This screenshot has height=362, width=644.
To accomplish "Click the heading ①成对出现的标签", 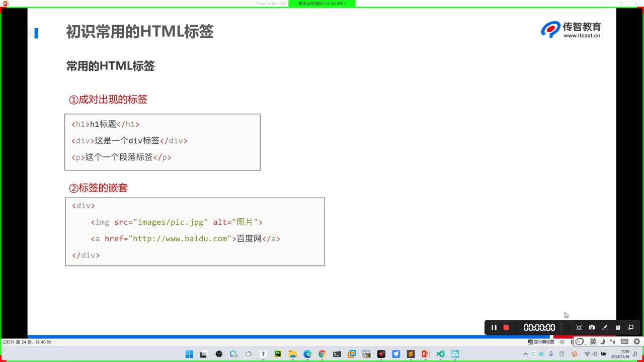I will (x=108, y=100).
